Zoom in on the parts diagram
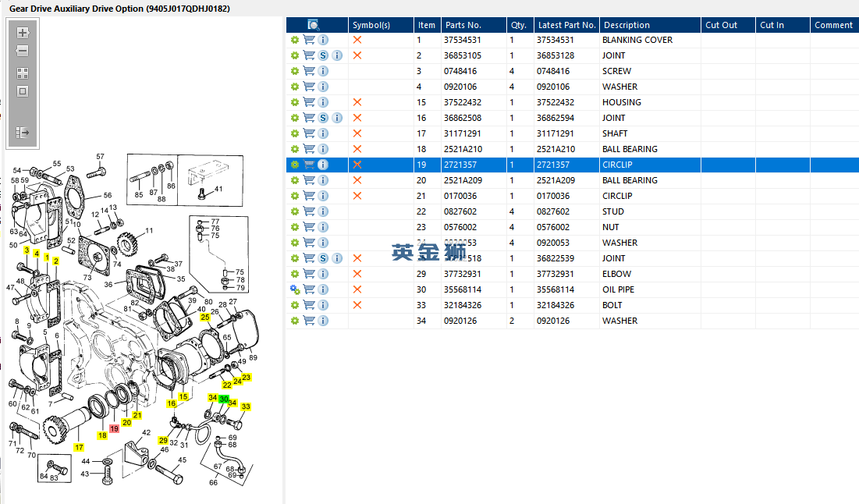This screenshot has width=859, height=504. pyautogui.click(x=23, y=33)
